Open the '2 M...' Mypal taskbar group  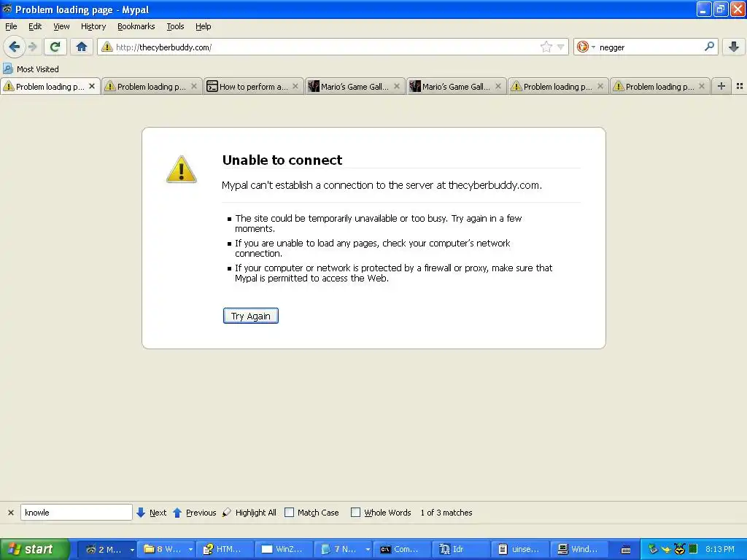(107, 549)
